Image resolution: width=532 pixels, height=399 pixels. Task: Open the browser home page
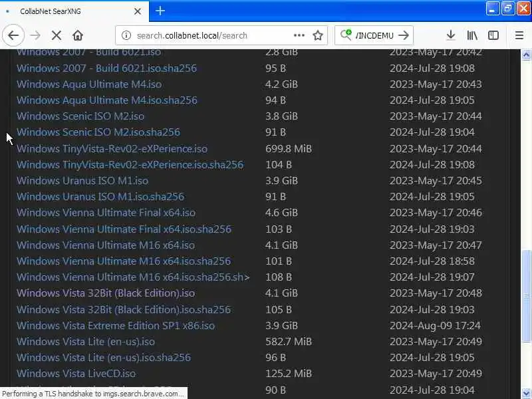coord(78,35)
